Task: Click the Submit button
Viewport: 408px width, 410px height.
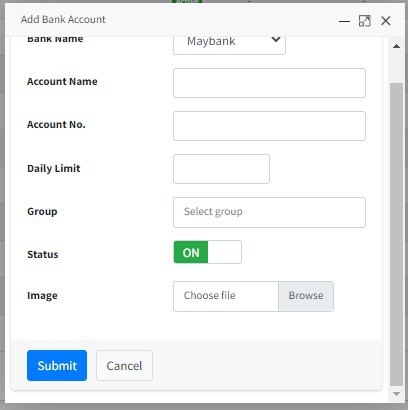Action: [57, 365]
